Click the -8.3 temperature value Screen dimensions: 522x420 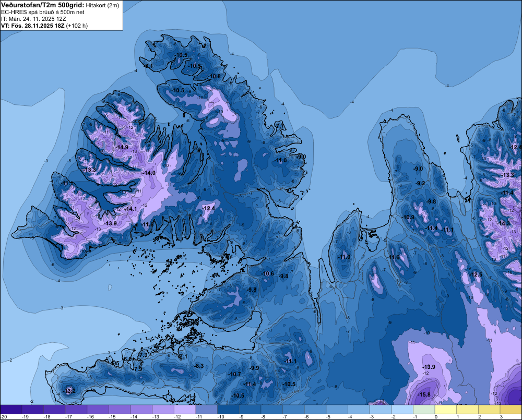click(199, 366)
